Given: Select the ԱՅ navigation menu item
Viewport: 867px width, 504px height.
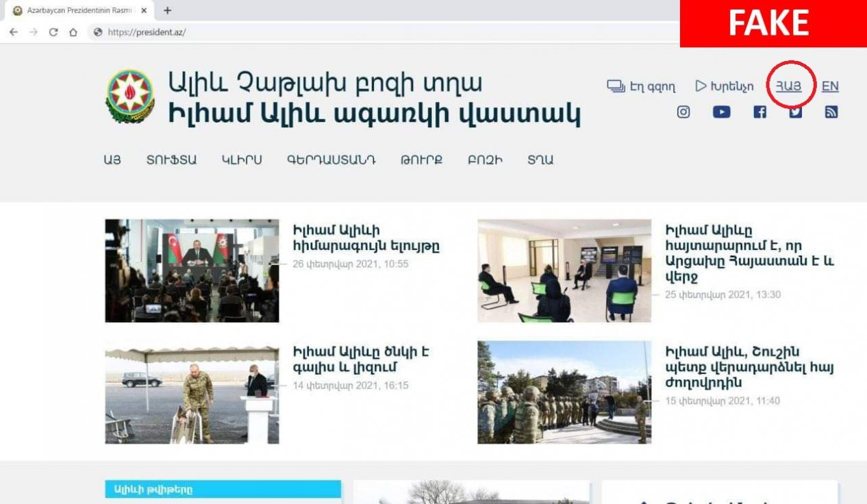Looking at the screenshot, I should point(112,160).
